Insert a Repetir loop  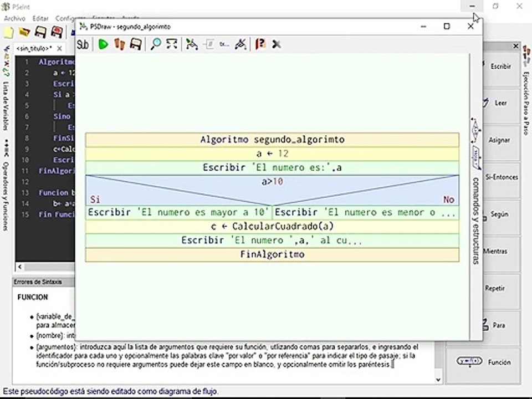(x=501, y=288)
